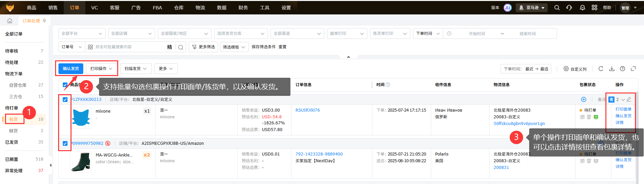Open the 扫描发货 dropdown

click(136, 69)
